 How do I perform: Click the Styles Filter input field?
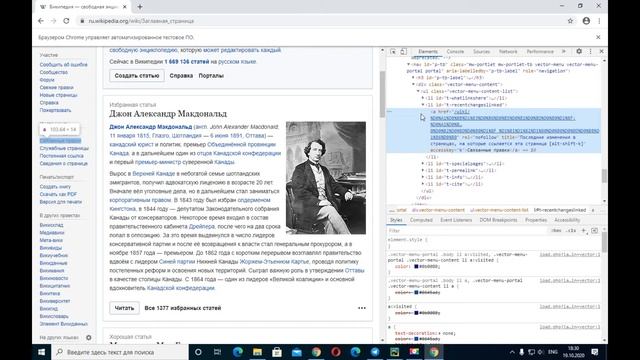coord(467,231)
